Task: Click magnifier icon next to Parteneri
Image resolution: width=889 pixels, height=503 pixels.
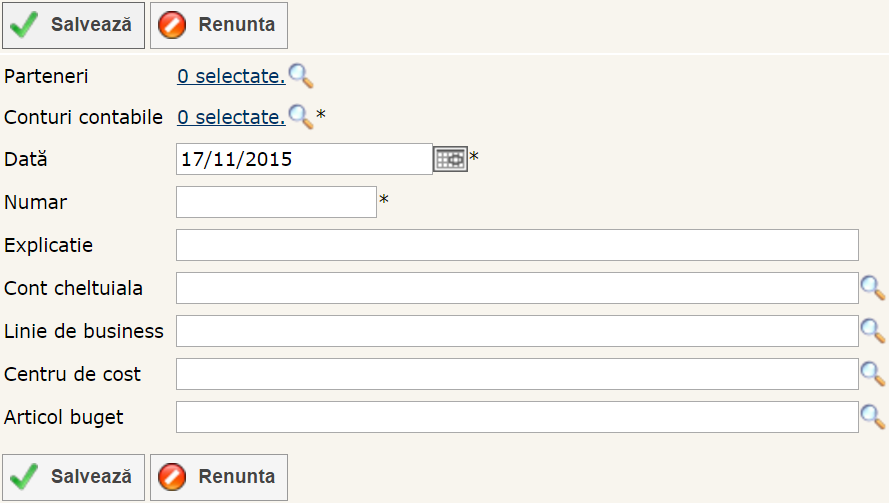Action: (x=301, y=76)
